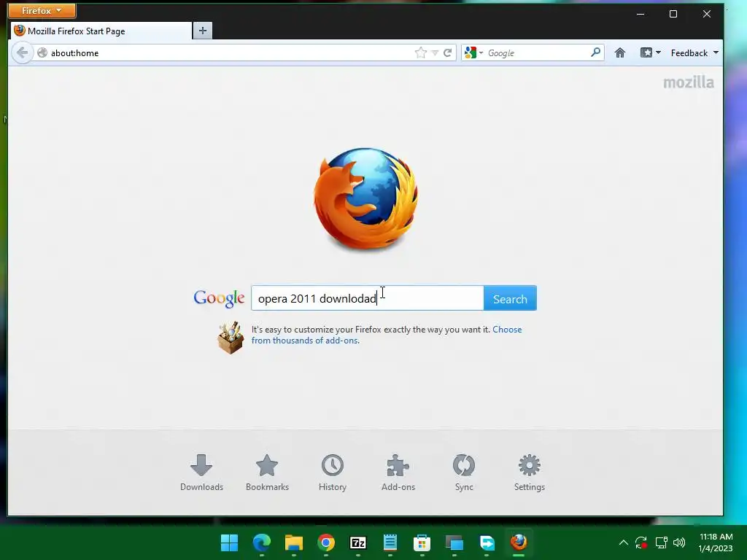The image size is (747, 560).
Task: Click the page's Google search text box
Action: 368,298
